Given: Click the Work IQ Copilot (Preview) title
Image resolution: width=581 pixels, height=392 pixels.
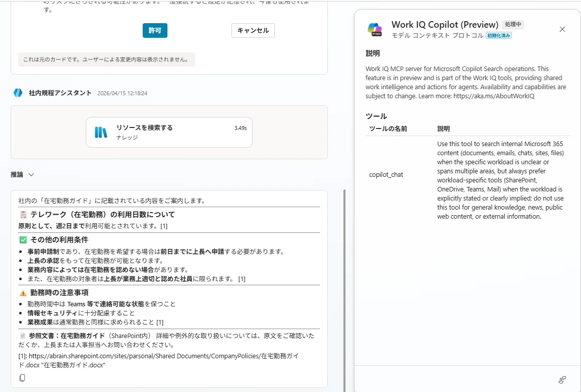Looking at the screenshot, I should [445, 24].
